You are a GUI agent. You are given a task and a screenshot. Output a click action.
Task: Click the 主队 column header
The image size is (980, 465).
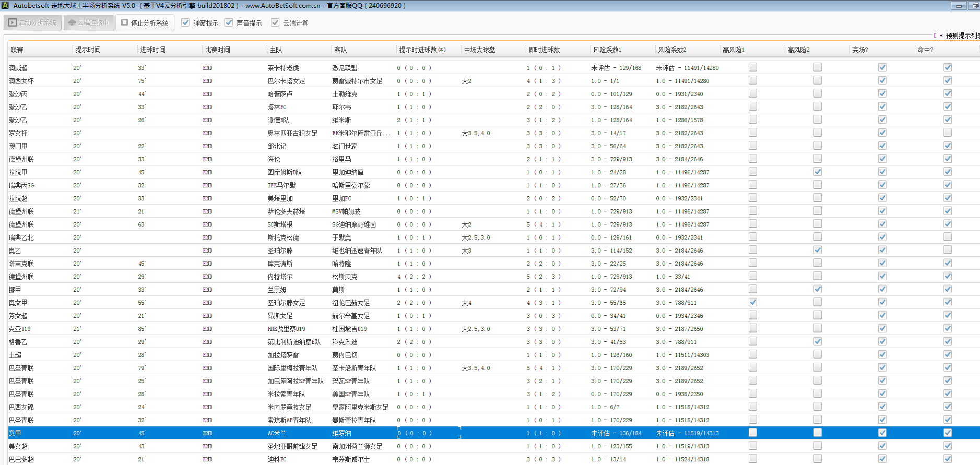(x=276, y=50)
